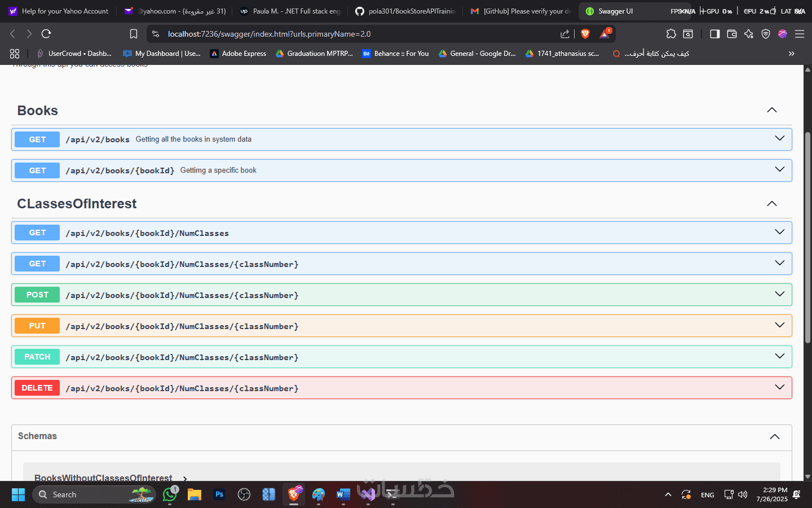Open UserCrowd Dashboard bookmark
This screenshot has height=508, width=812.
[74, 54]
